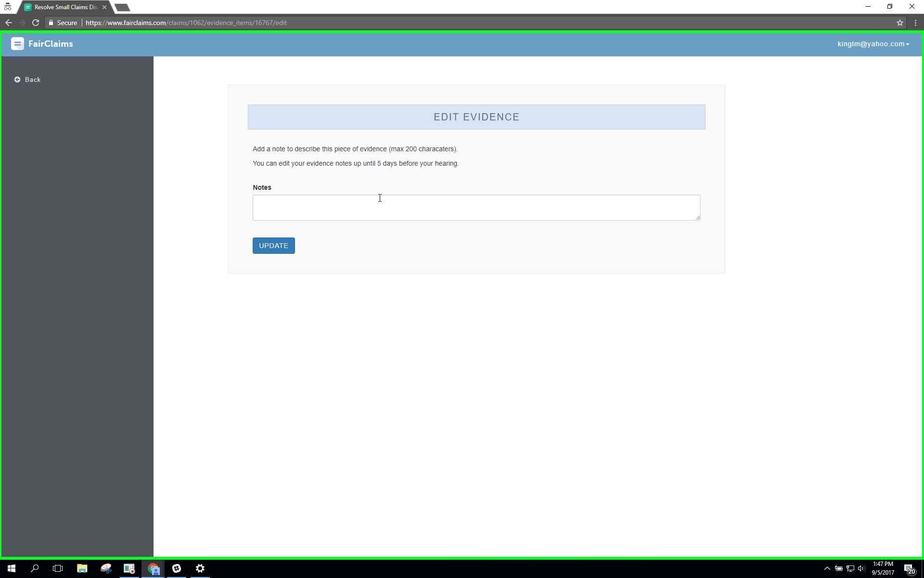Expand hidden system tray icons
924x578 pixels.
pos(827,569)
